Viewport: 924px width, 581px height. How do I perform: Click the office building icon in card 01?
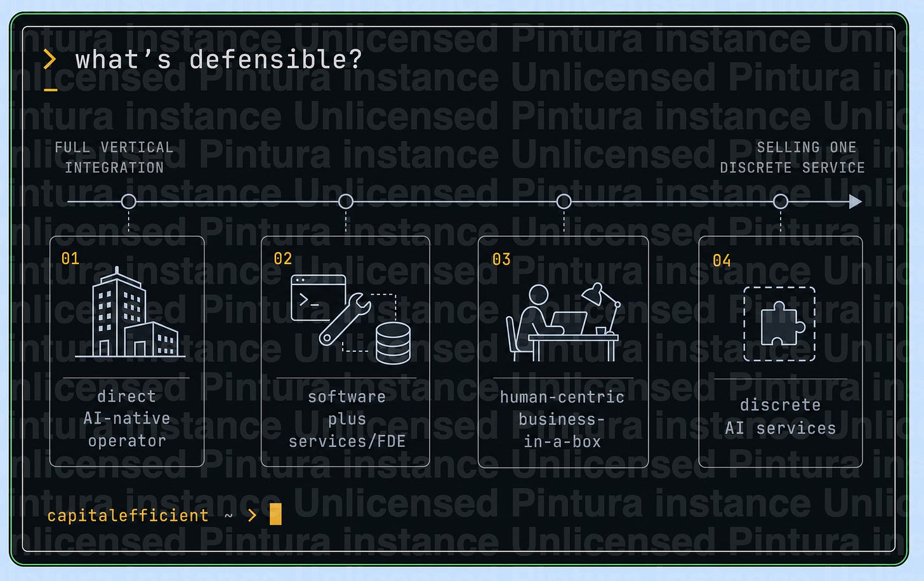click(130, 312)
